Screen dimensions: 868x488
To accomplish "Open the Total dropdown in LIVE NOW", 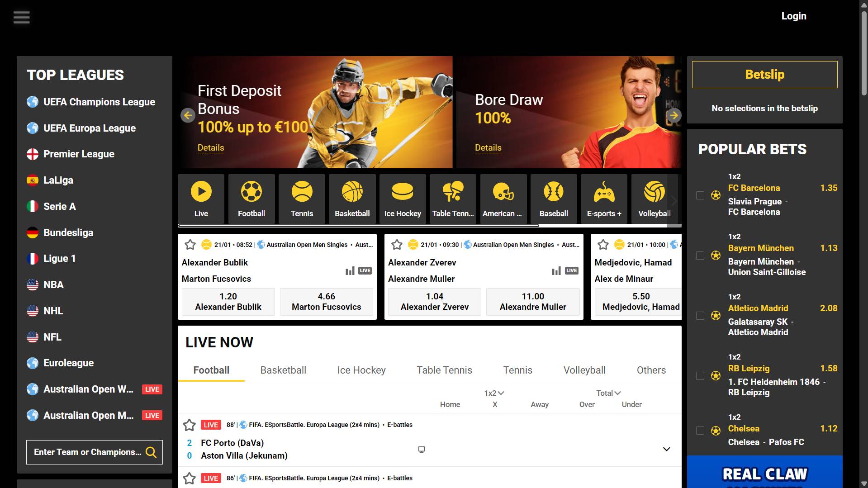I will [x=608, y=393].
